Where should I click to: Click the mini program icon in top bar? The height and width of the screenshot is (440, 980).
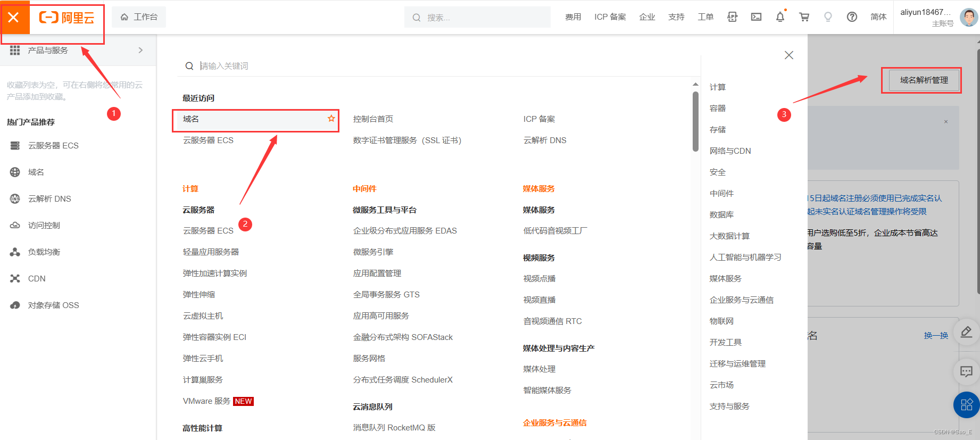pyautogui.click(x=732, y=17)
